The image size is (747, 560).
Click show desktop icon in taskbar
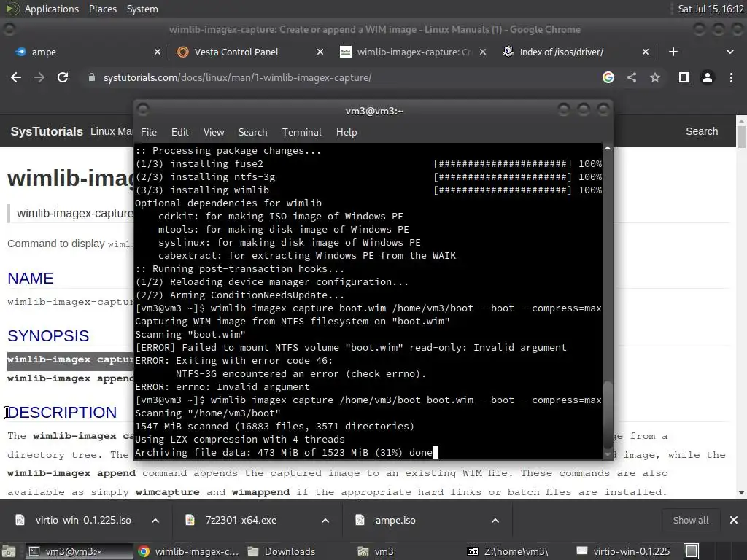pos(9,551)
